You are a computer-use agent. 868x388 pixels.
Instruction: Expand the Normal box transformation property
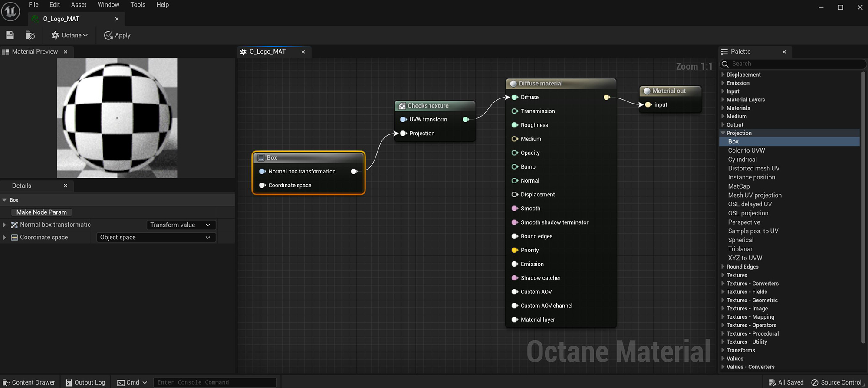(x=4, y=225)
